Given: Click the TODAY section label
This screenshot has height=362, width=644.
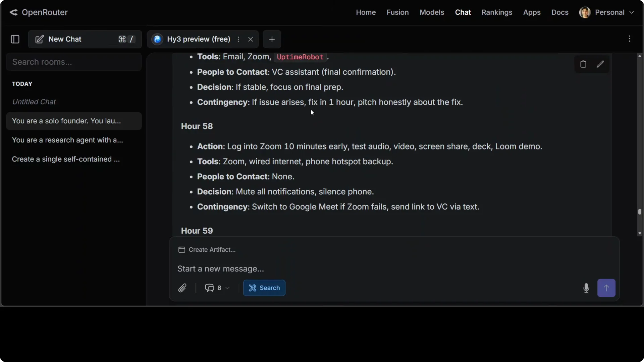Looking at the screenshot, I should click(22, 84).
